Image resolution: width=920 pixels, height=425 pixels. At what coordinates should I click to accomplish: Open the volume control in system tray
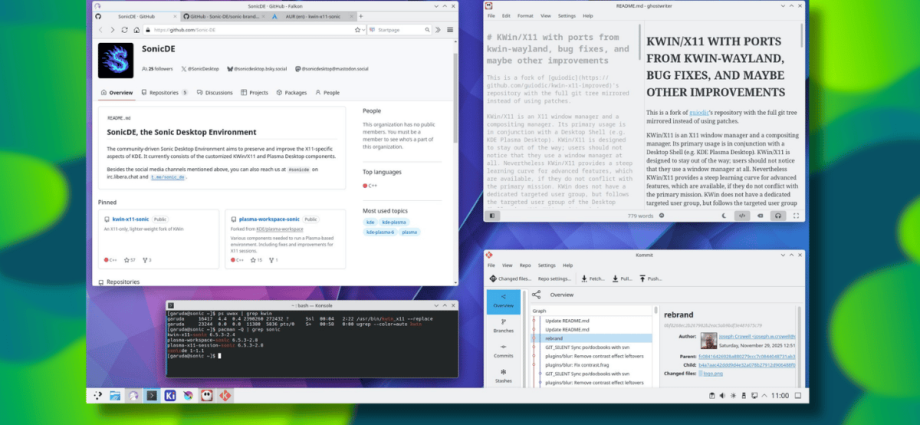coord(722,396)
